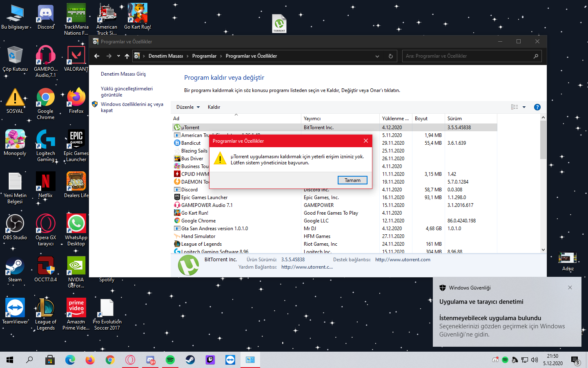Open Denetim Masası Giriş link
Viewport: 588px width, 368px height.
point(123,74)
